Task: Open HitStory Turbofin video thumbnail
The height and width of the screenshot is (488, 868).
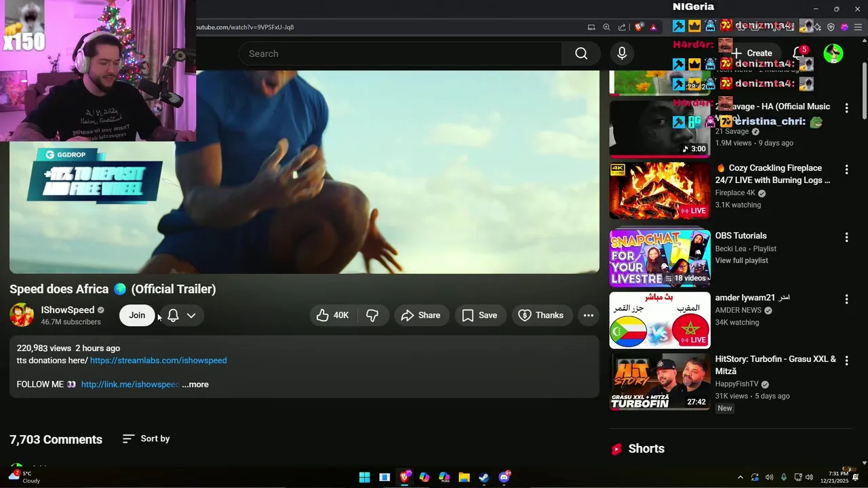Action: [660, 382]
